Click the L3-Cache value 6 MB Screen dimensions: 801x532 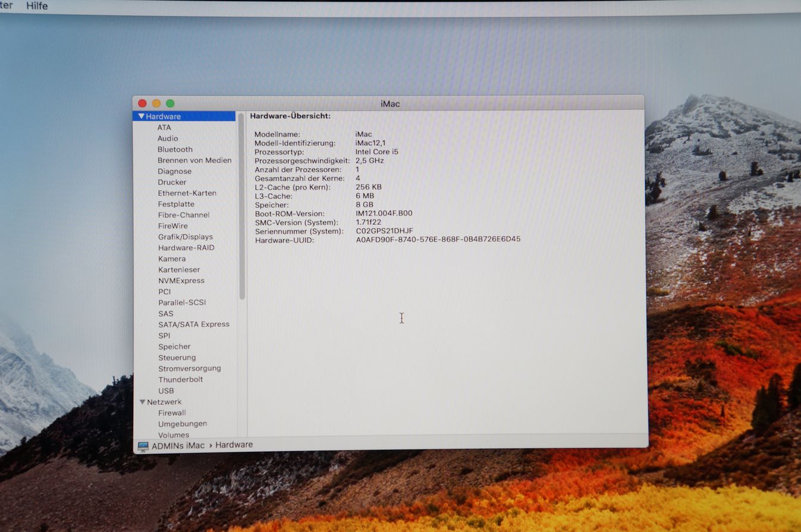[365, 196]
